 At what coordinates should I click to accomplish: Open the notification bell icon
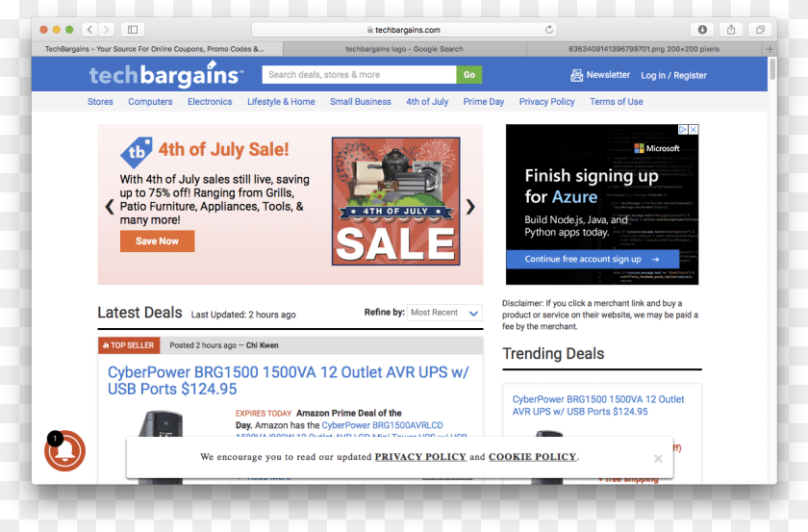click(x=65, y=450)
